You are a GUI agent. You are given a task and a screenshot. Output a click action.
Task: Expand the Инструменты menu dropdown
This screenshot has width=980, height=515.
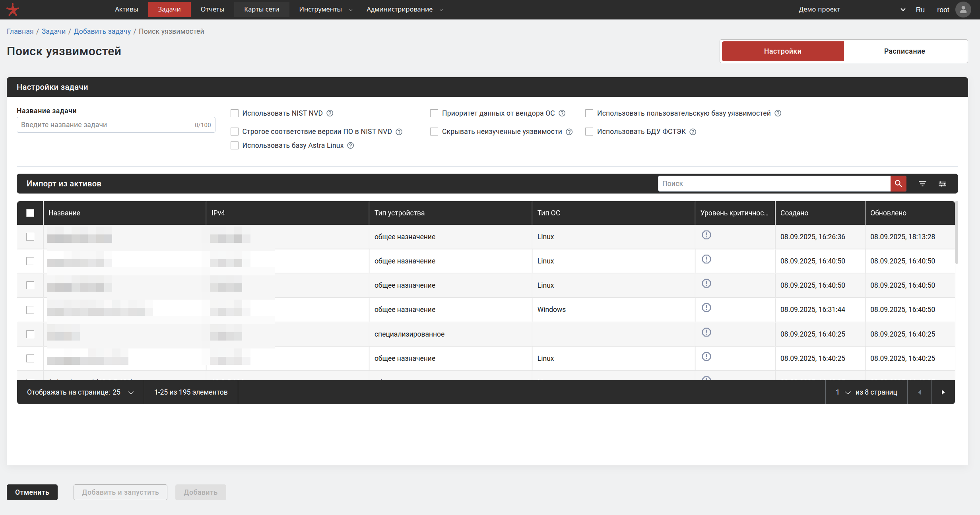326,10
